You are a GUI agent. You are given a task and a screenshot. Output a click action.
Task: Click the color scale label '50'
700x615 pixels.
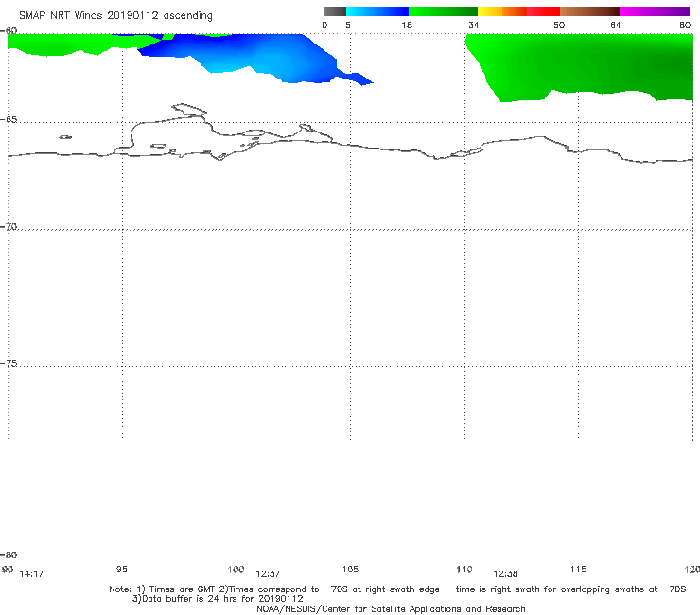click(x=559, y=25)
